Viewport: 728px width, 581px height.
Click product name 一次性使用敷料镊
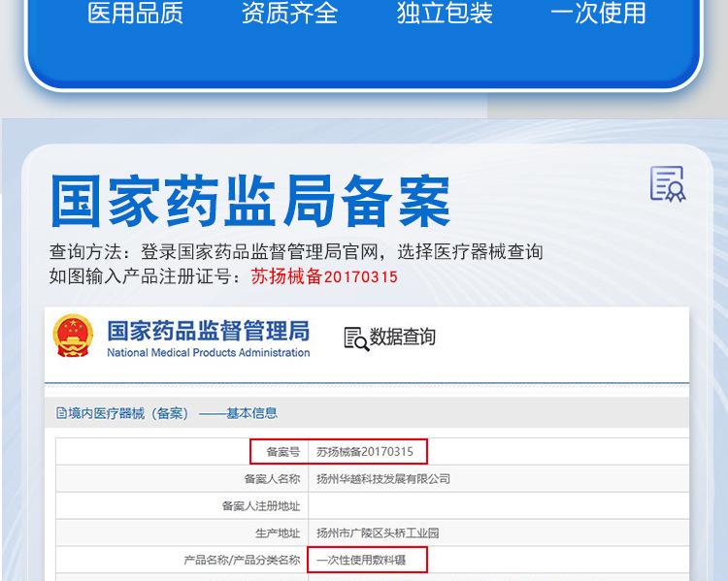[368, 561]
